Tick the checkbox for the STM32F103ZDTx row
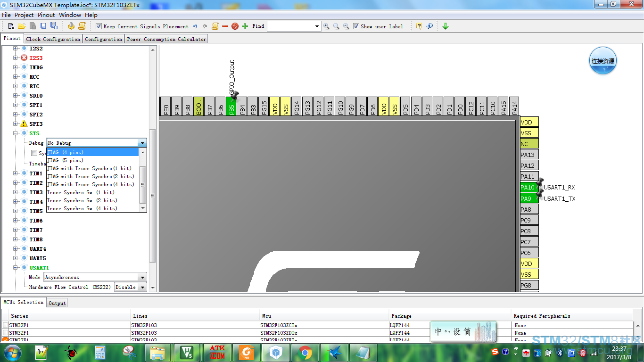Viewport: 644px width, 362px height. pyautogui.click(x=5, y=333)
